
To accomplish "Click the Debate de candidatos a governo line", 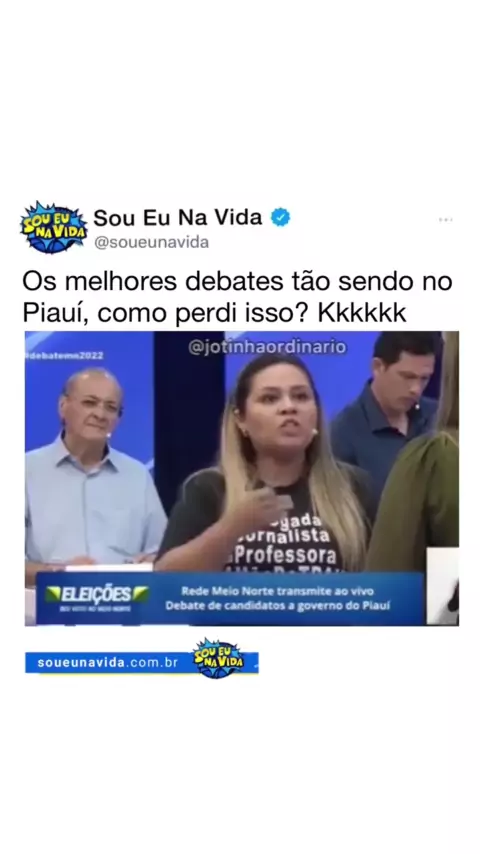I will coord(277,606).
